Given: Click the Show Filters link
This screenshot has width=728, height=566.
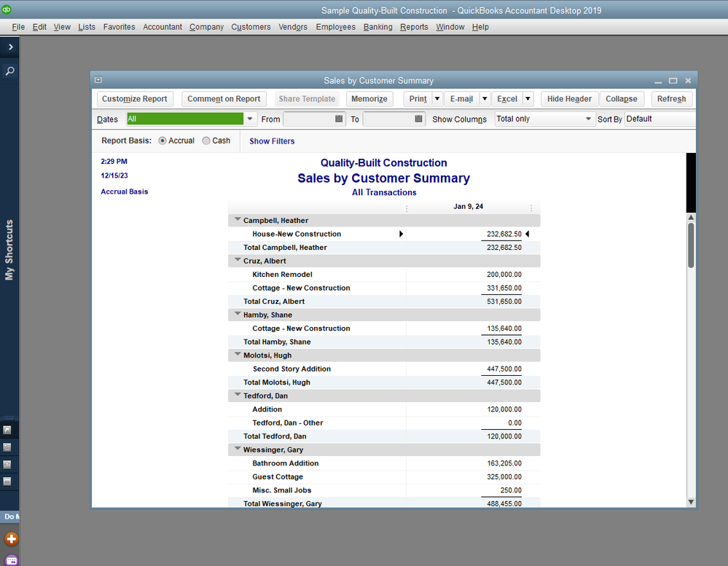Looking at the screenshot, I should click(x=272, y=141).
